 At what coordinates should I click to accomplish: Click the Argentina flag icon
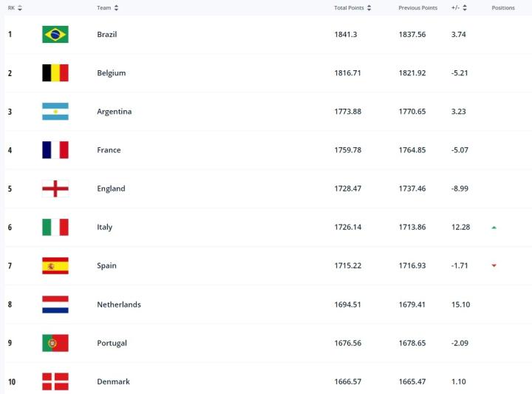point(55,112)
